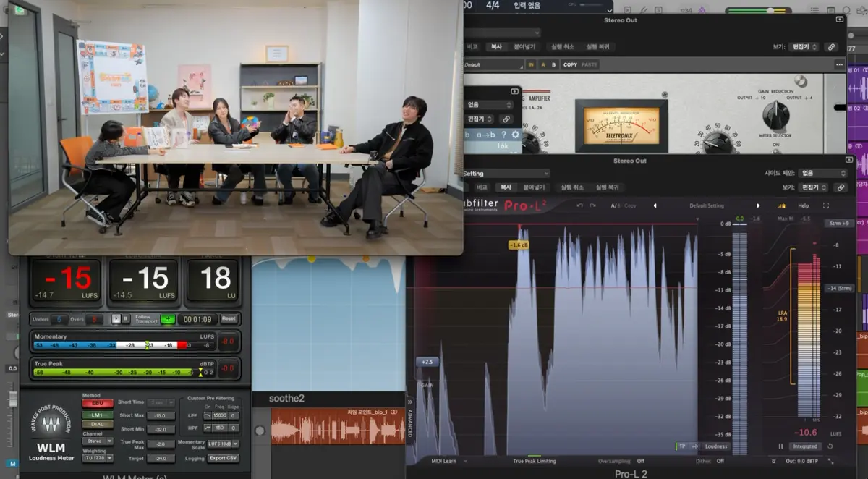868x479 pixels.
Task: Click the soothe2 a→b copy button
Action: pos(485,134)
